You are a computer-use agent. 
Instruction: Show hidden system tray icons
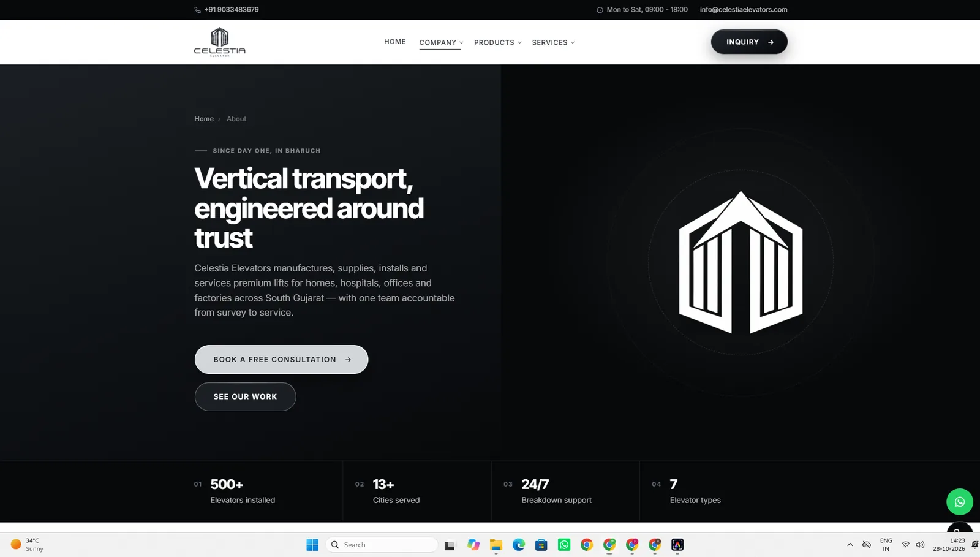pos(850,545)
